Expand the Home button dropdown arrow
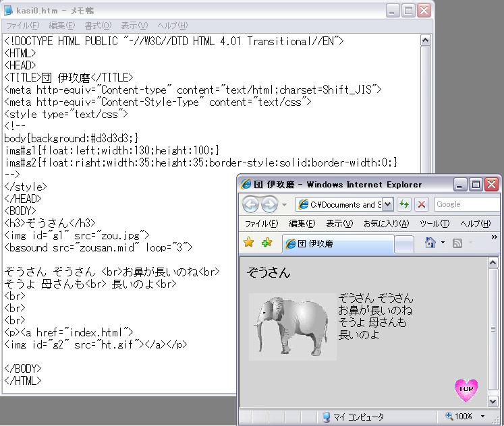 click(x=443, y=243)
